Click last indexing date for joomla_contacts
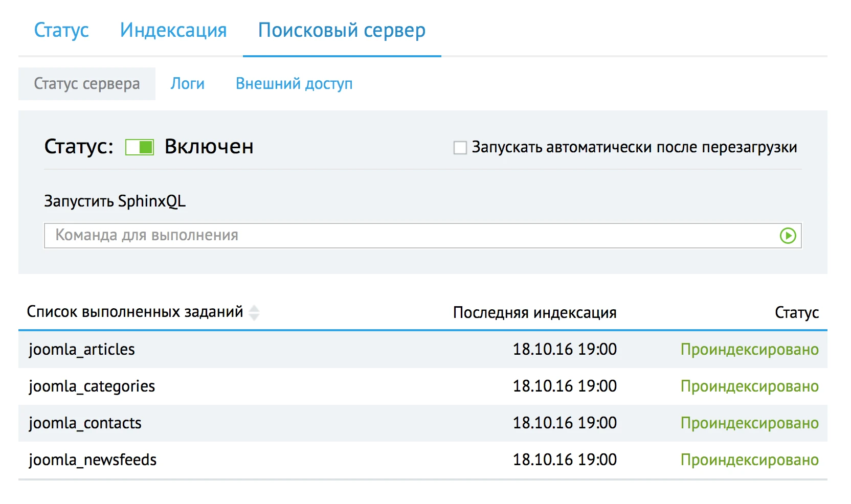The width and height of the screenshot is (851, 504). (x=564, y=423)
